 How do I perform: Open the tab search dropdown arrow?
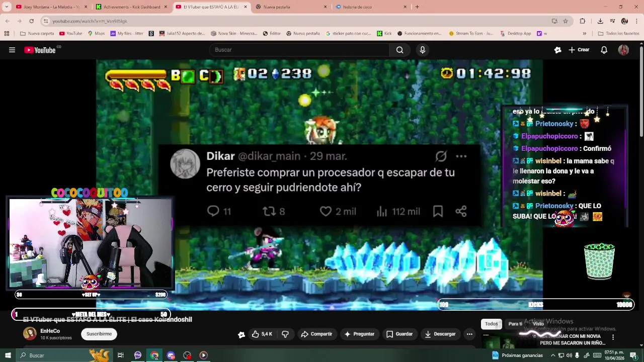coord(7,7)
